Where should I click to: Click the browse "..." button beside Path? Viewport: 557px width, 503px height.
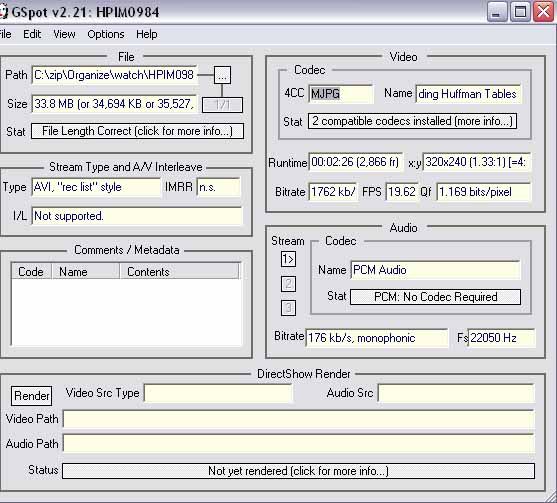click(x=222, y=75)
